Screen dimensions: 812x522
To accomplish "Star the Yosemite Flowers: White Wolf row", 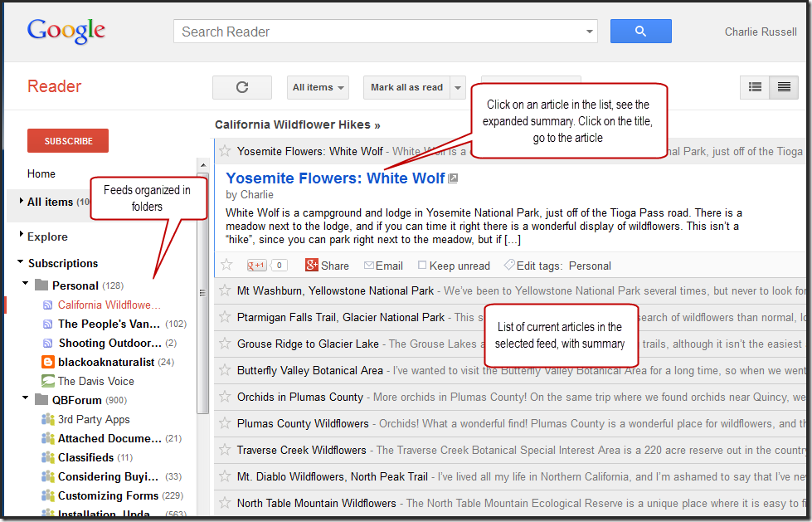I will tap(225, 151).
